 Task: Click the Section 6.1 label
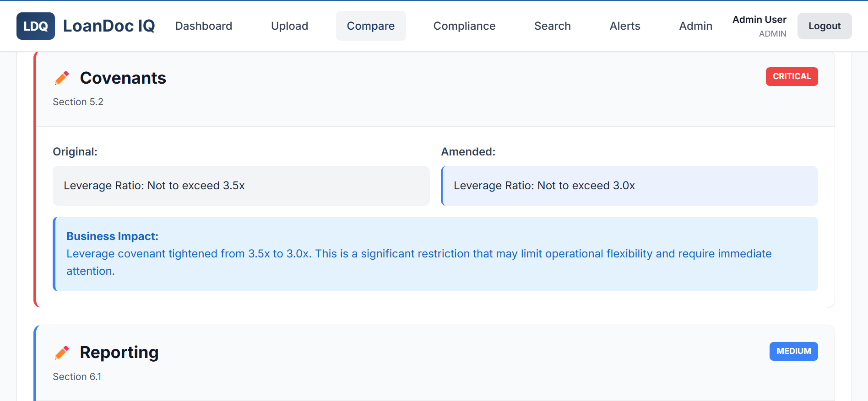(77, 377)
